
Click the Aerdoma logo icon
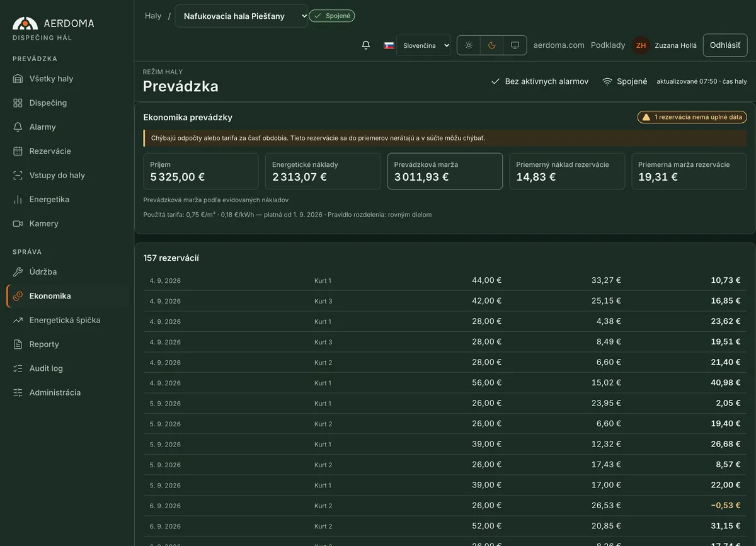25,23
